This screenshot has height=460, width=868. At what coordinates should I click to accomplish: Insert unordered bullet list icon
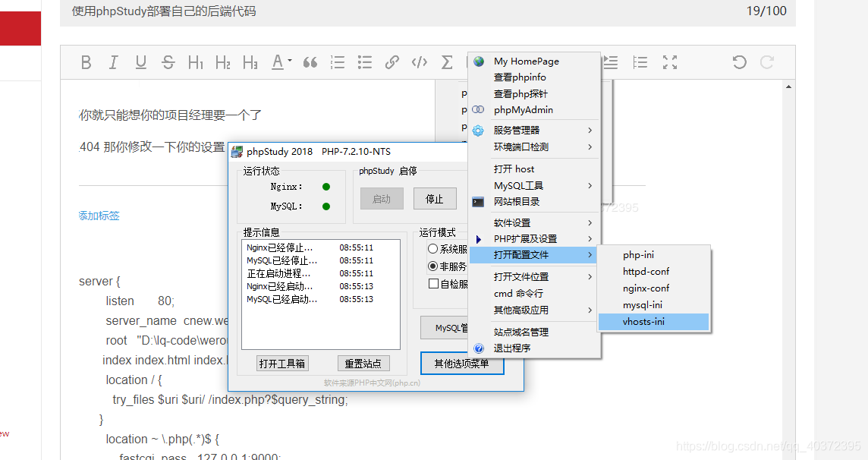[x=365, y=62]
